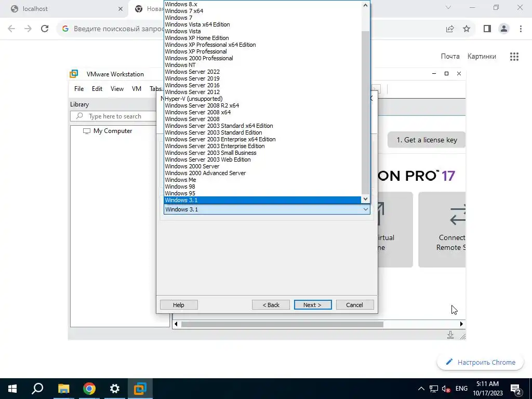Open the VMware File menu
This screenshot has width=532, height=399.
point(79,88)
